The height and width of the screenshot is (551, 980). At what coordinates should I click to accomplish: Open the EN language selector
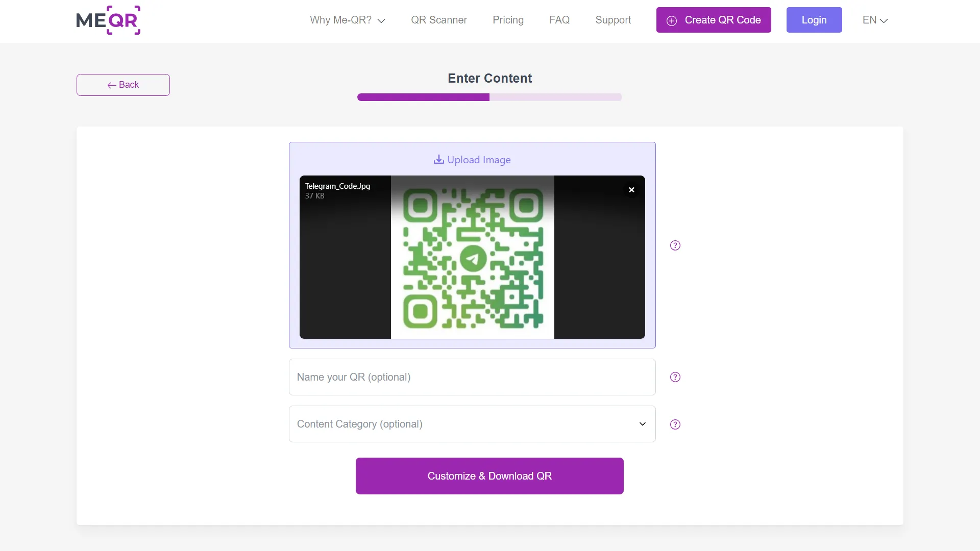click(x=874, y=20)
